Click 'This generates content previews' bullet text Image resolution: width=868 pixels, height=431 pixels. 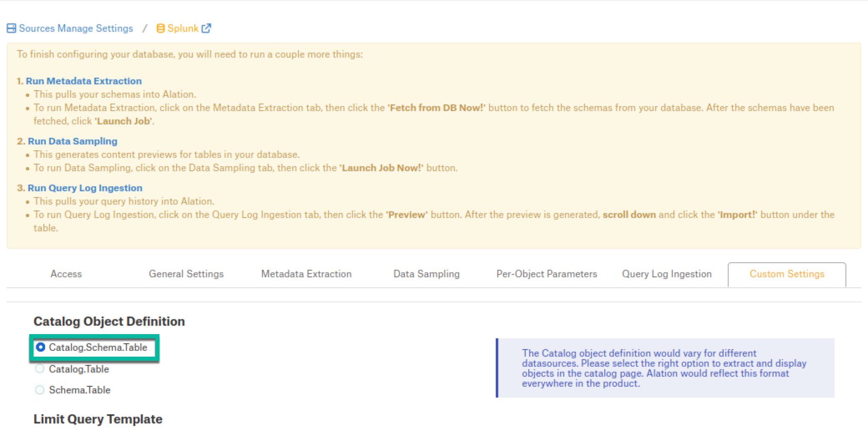(x=167, y=155)
